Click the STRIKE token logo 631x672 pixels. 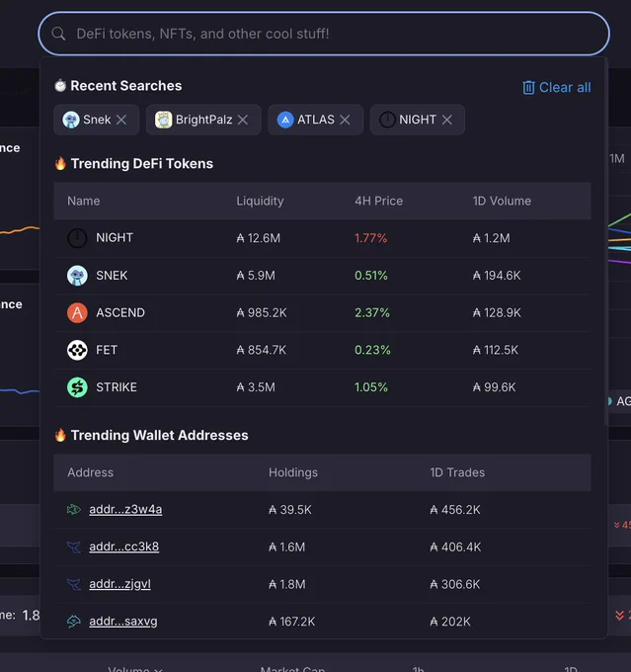tap(77, 387)
